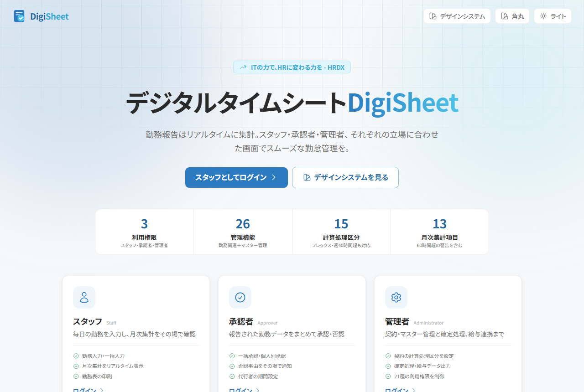
Task: Click the 月次集計をリアルタイム表示 feature text
Action: pyautogui.click(x=113, y=366)
